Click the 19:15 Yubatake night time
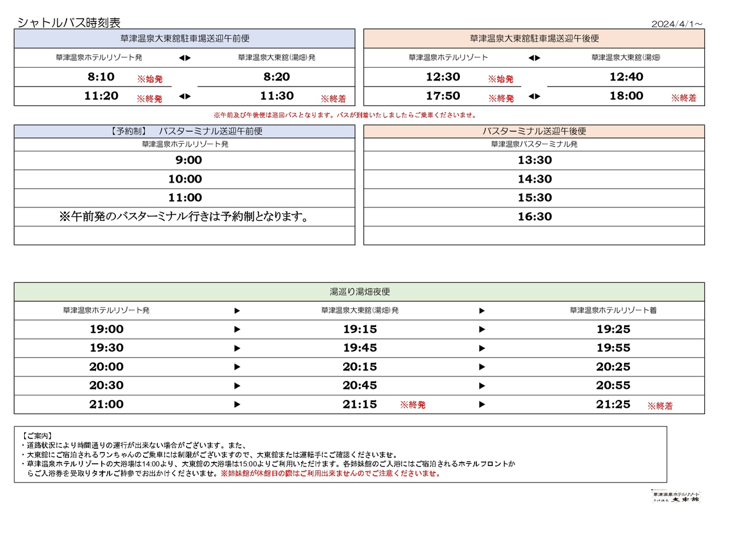 pos(360,329)
